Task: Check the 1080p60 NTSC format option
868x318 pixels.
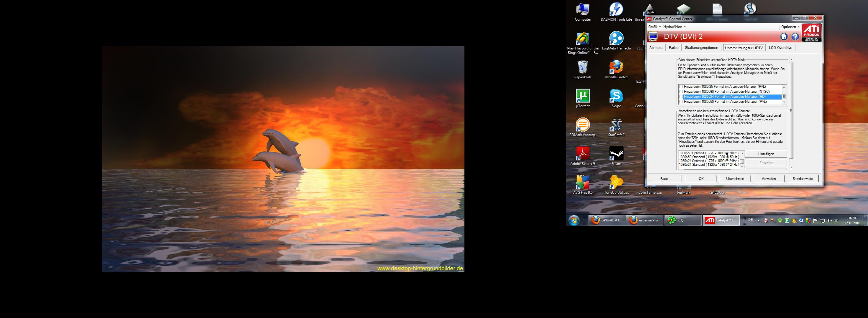Action: coord(681,92)
